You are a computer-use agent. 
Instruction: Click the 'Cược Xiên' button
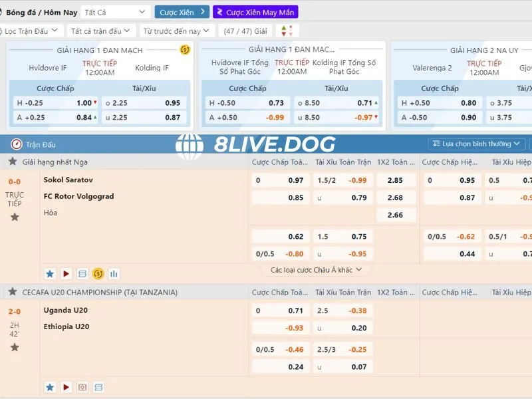182,12
